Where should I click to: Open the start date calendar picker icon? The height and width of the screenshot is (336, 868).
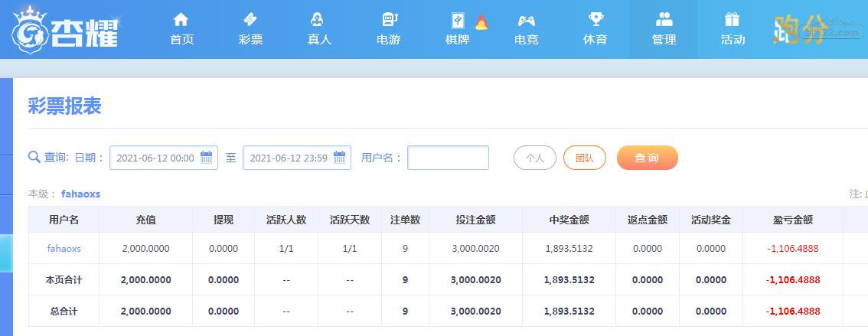click(206, 157)
